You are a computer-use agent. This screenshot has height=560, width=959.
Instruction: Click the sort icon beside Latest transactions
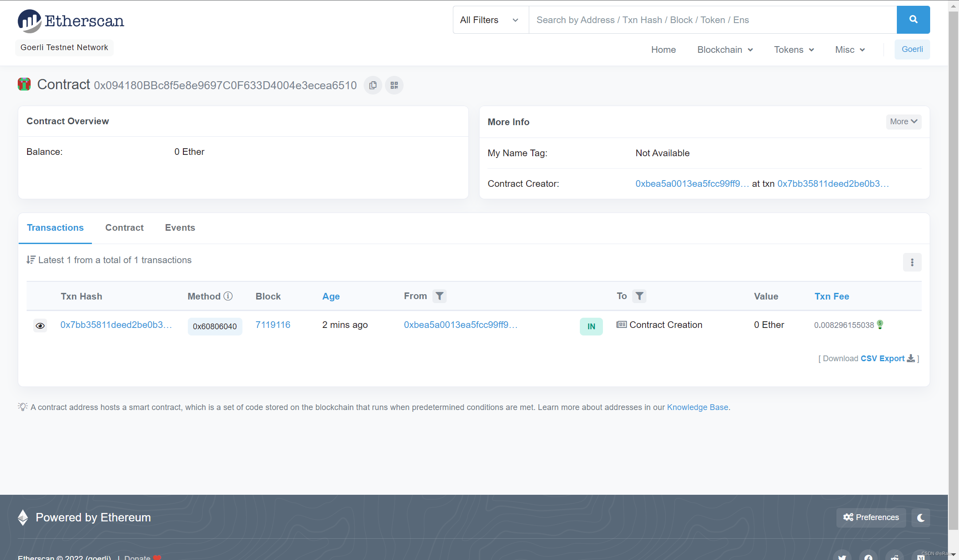point(31,260)
